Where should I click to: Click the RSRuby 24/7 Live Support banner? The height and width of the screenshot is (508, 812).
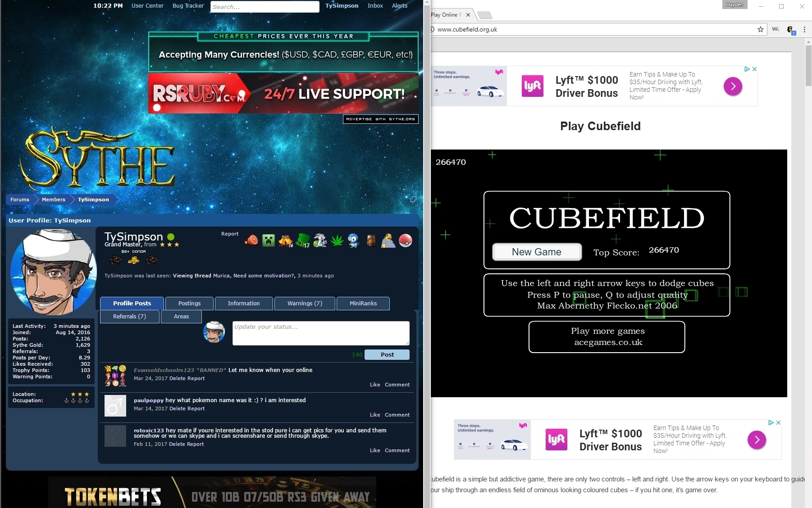283,93
